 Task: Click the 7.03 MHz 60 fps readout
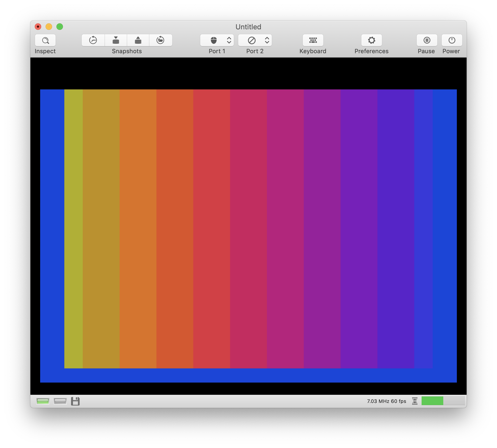point(387,401)
